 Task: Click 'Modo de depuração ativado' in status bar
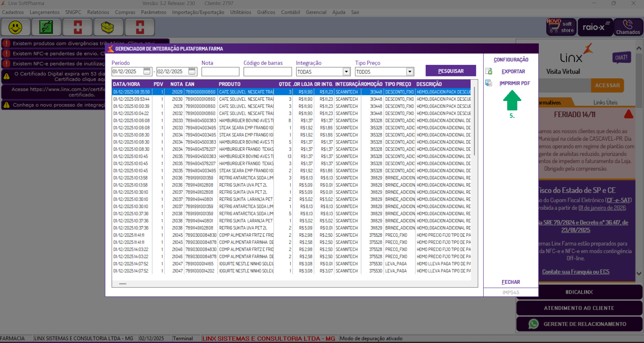371,338
